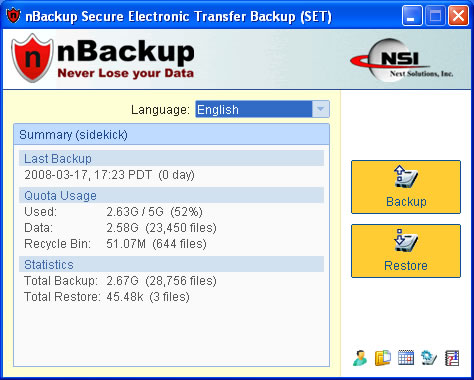
Task: Select the English language combo box
Action: pyautogui.click(x=262, y=109)
